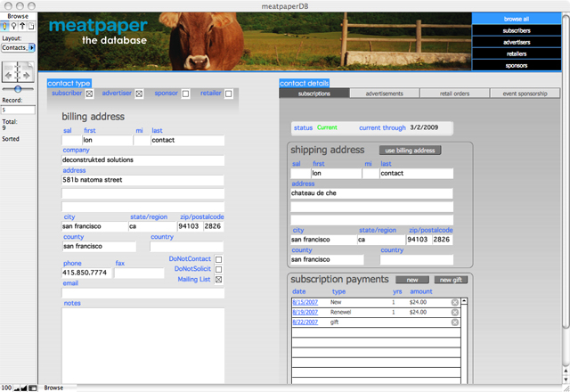Select the Browse mode pencil icon

coord(4,26)
